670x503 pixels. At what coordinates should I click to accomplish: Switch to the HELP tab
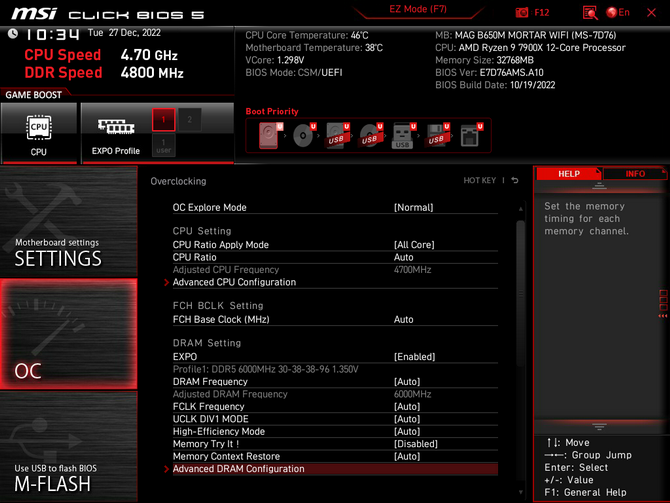(569, 174)
